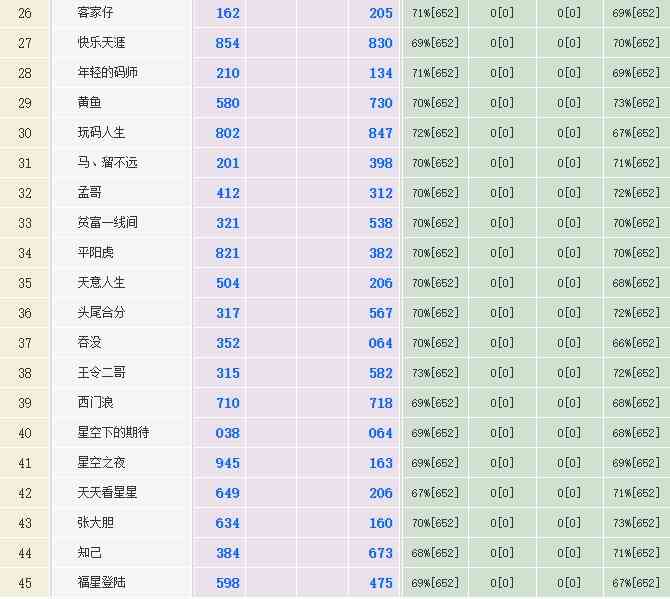
Task: Select the name 星空下的期待
Action: point(113,433)
